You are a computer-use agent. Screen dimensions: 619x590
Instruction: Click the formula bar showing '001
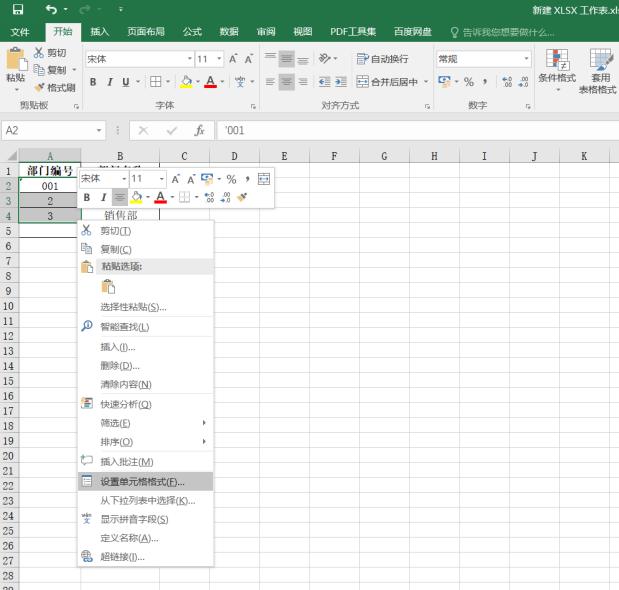click(x=418, y=131)
